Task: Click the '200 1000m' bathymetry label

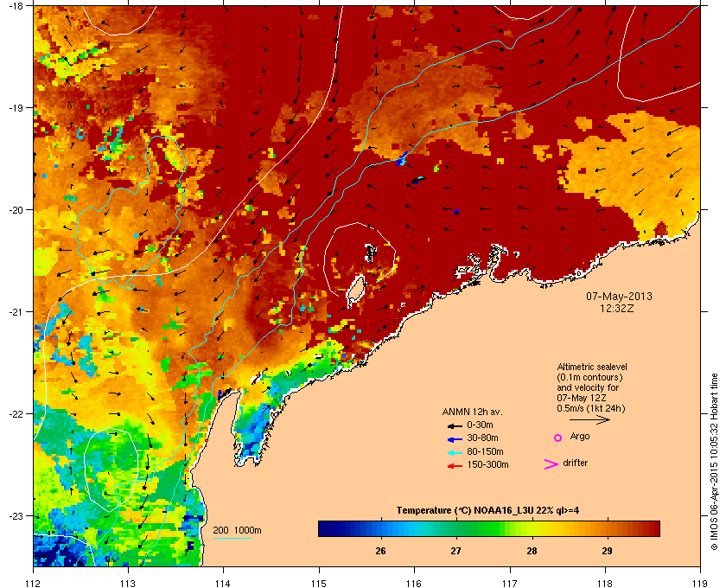Action: click(x=238, y=531)
